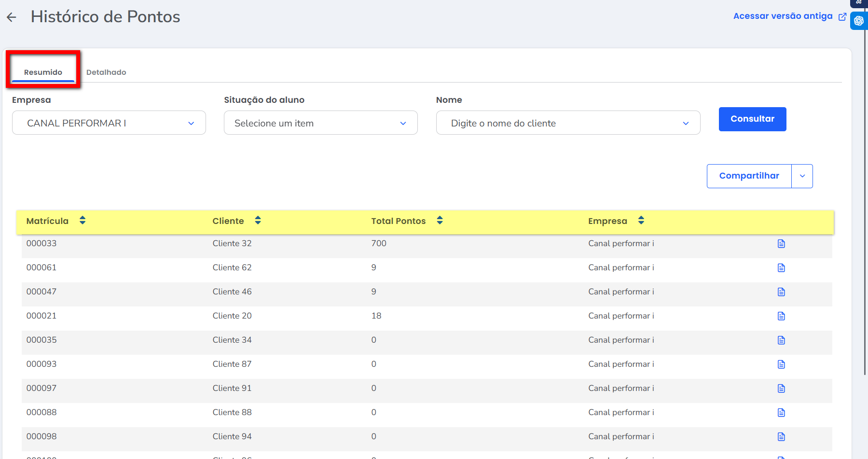The height and width of the screenshot is (459, 868).
Task: Click the document icon in Cliente 20 row
Action: 781,316
